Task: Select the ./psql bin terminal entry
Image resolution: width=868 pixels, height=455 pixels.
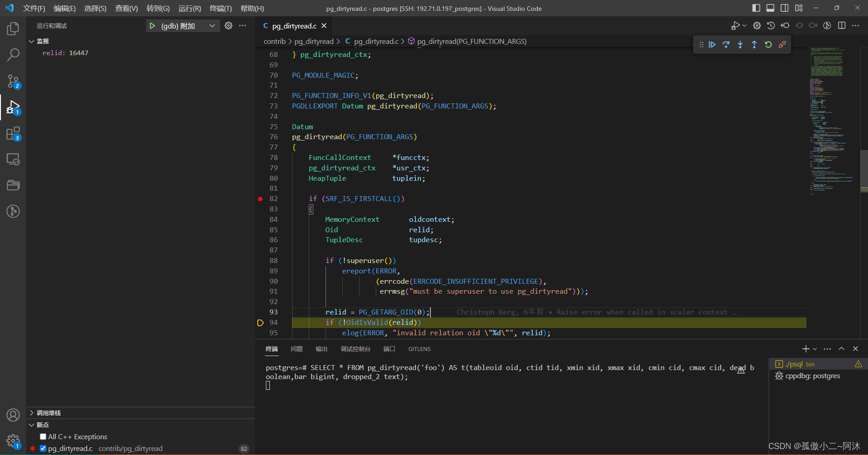Action: (x=818, y=364)
